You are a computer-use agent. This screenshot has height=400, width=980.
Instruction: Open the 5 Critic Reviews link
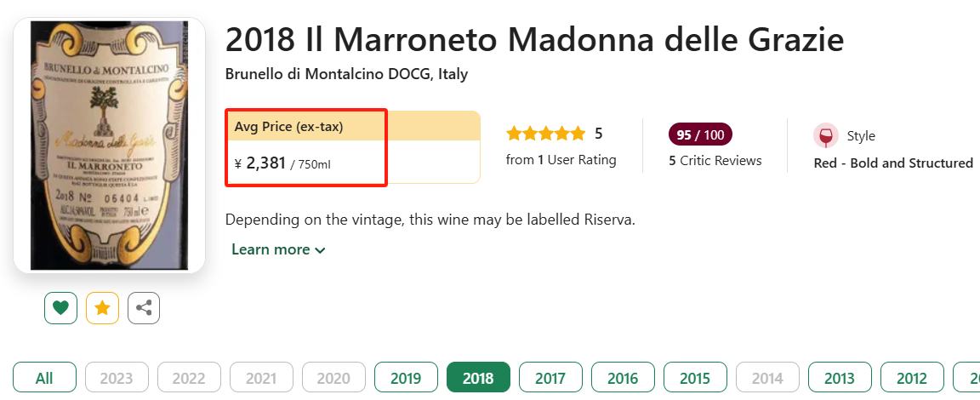(715, 161)
